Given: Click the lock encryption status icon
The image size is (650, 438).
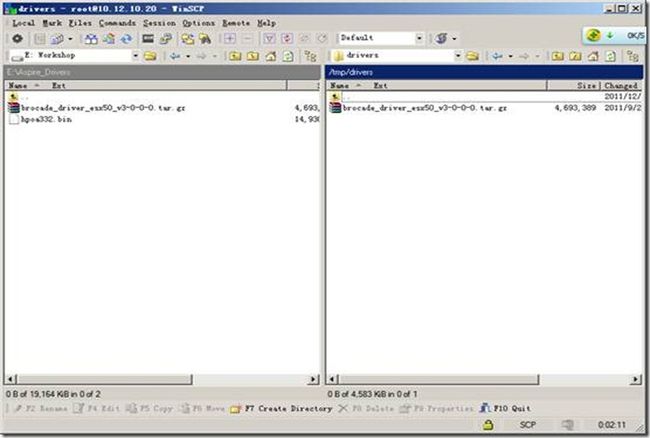Looking at the screenshot, I should 488,425.
